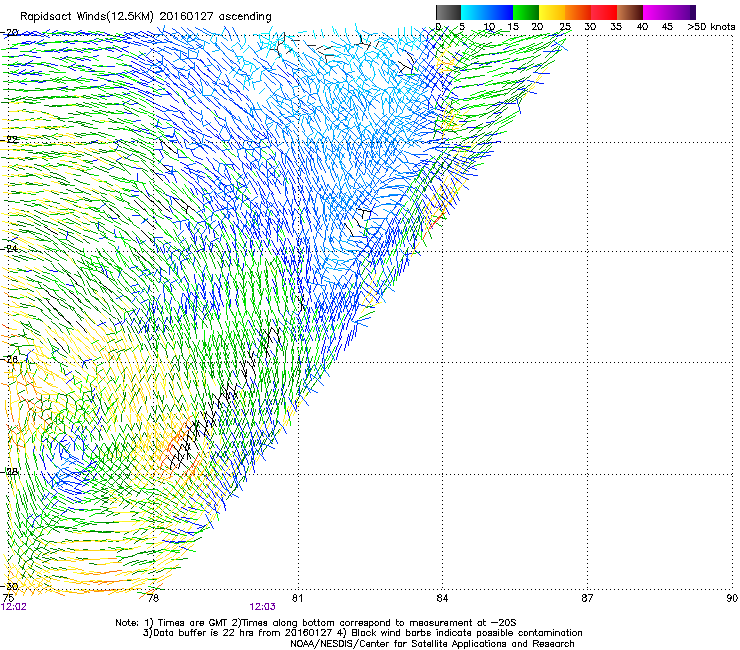Viewport: 740px width, 650px height.
Task: Select the yellow 20–25 knots legend swatch
Action: point(552,12)
